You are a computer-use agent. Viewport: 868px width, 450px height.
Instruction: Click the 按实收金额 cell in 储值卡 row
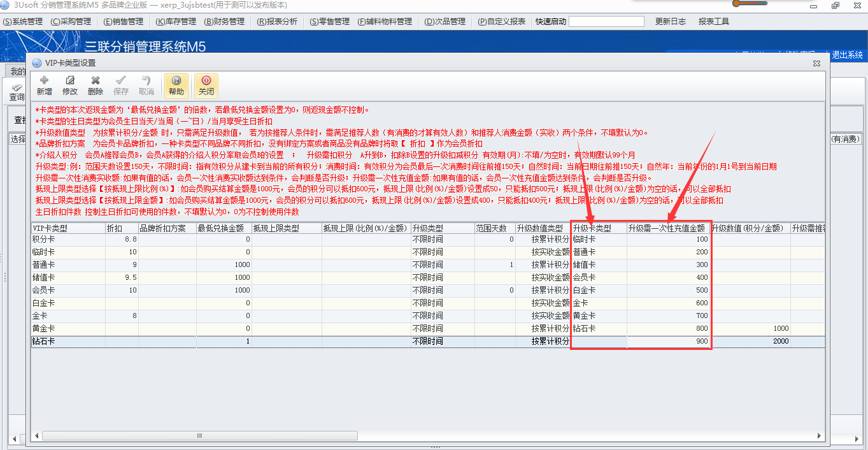point(543,277)
